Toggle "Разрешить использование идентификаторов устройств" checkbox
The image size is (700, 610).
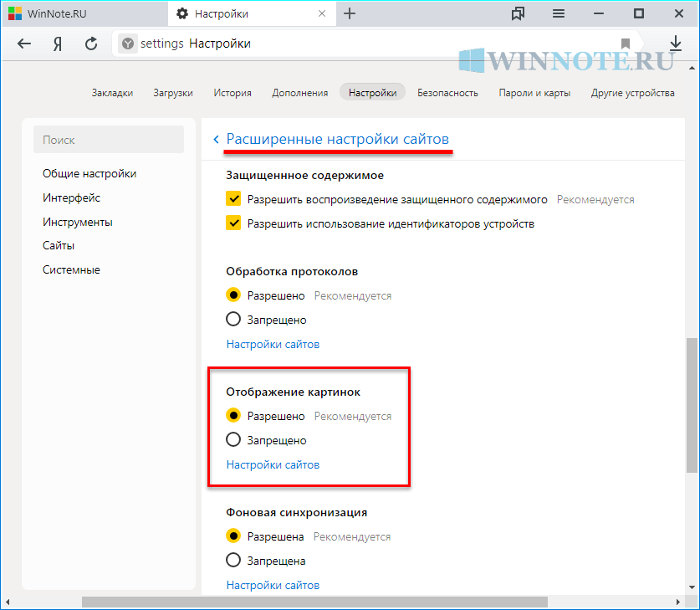click(233, 223)
